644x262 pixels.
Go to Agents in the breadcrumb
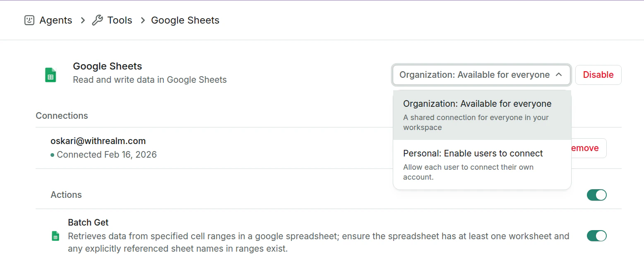point(55,20)
